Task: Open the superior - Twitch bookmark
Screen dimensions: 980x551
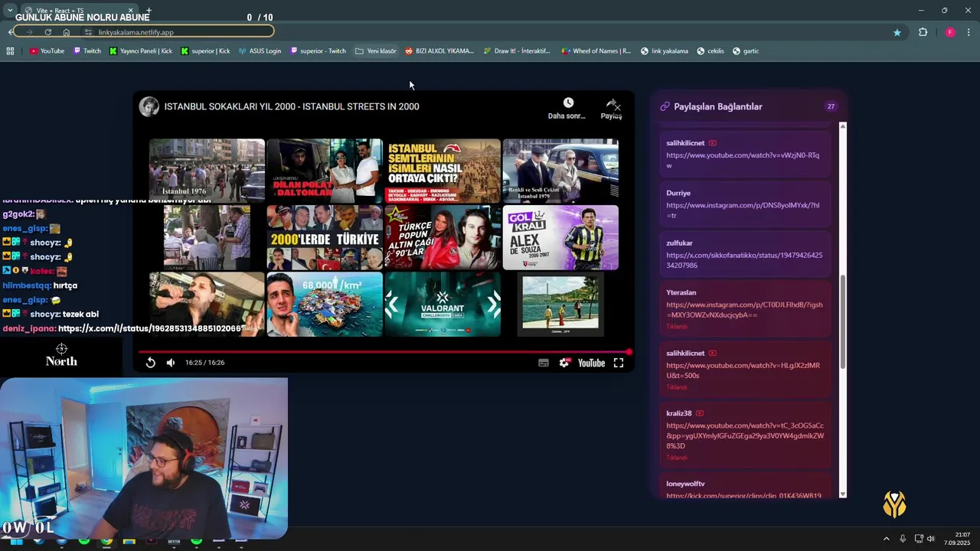Action: click(x=318, y=51)
